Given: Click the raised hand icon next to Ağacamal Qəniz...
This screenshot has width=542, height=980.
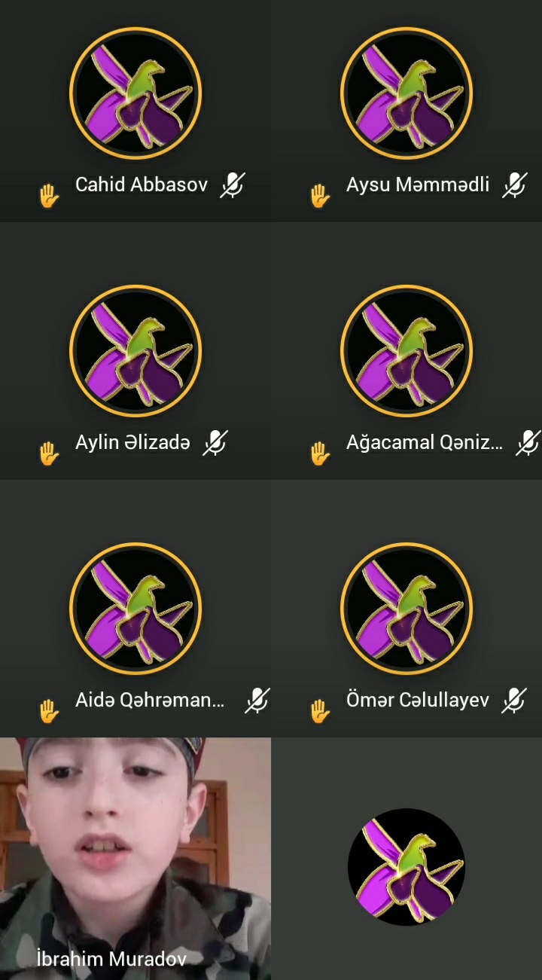Looking at the screenshot, I should tap(320, 453).
